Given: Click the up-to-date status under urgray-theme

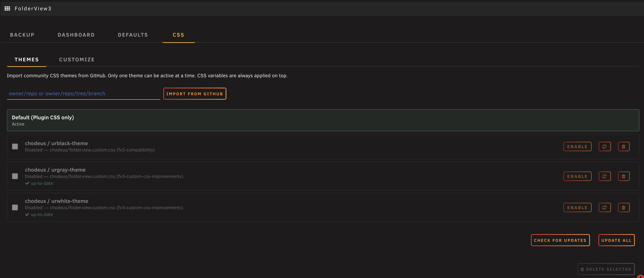Looking at the screenshot, I should 39,183.
